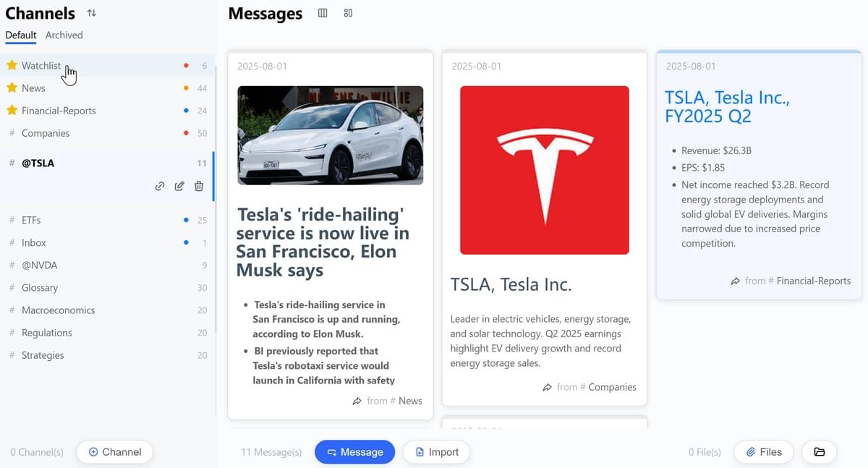Screen dimensions: 868x468
Task: Switch to the Archived tab
Action: pos(64,35)
